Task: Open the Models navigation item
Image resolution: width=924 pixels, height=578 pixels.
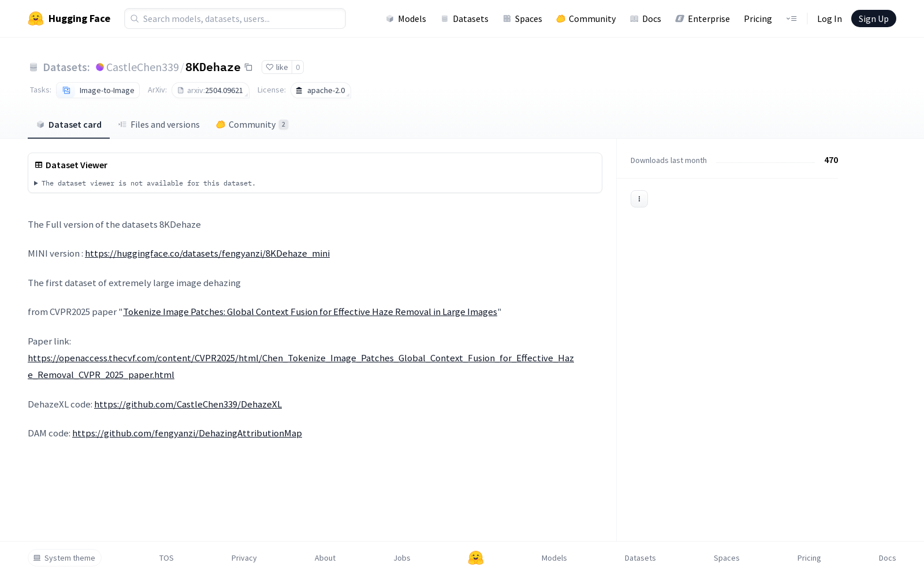Action: pyautogui.click(x=406, y=18)
